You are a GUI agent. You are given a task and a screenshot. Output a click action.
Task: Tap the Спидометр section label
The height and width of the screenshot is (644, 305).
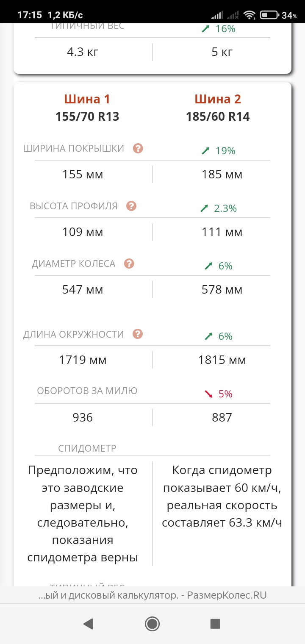pyautogui.click(x=87, y=448)
